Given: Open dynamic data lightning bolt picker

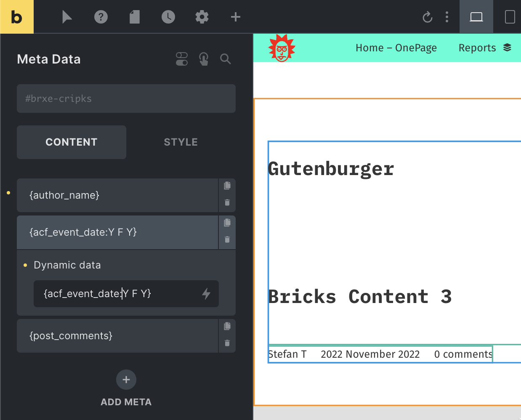Looking at the screenshot, I should [206, 294].
